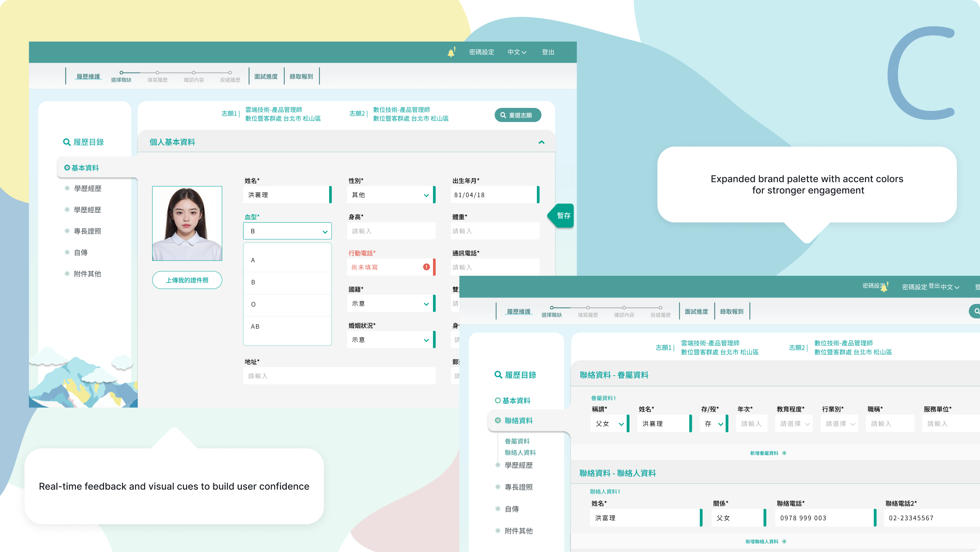980x552 pixels.
Task: Click 上傳我的證件照 button
Action: 187,280
